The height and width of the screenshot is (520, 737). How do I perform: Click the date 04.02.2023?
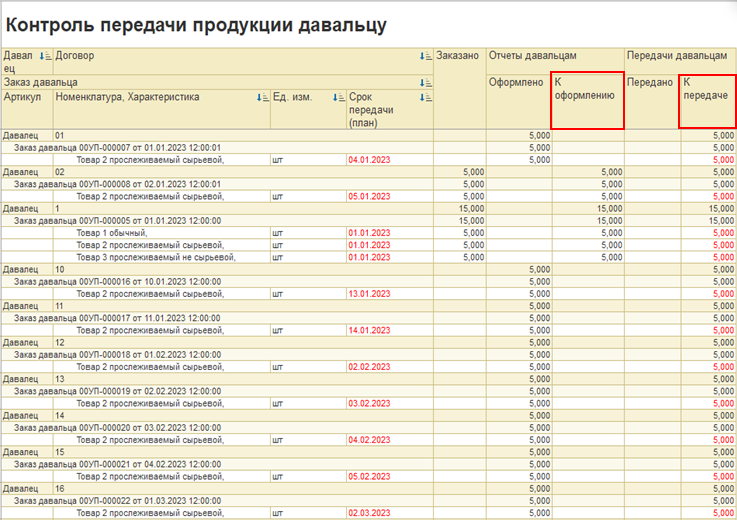click(x=369, y=440)
